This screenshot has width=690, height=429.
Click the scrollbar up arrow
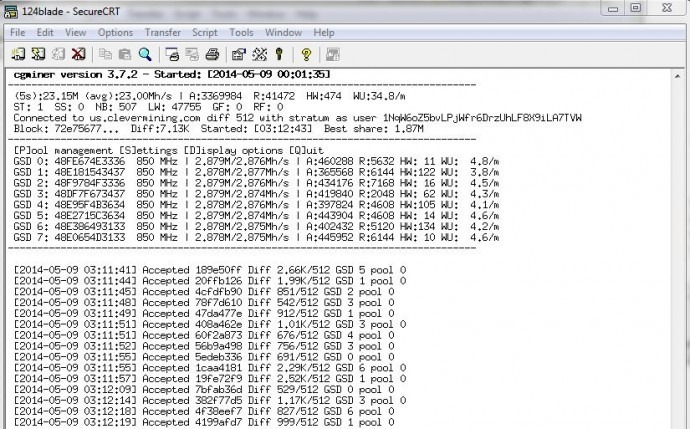coord(677,77)
